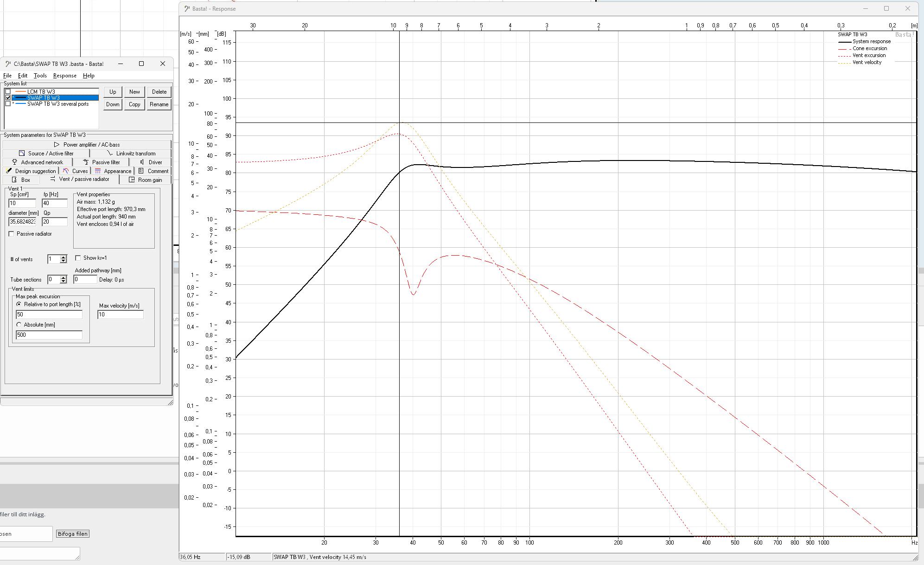This screenshot has height=565, width=924.
Task: Enable the LCM TB W3 system checkbox
Action: coord(8,92)
